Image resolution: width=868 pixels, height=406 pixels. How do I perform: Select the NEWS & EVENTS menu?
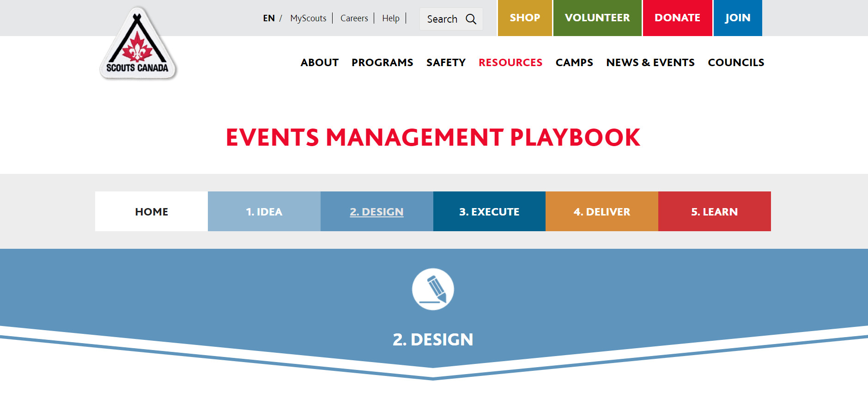coord(650,62)
